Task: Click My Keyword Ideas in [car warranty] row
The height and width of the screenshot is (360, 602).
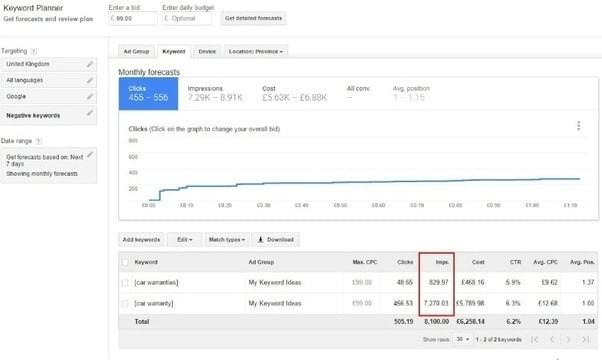Action: pos(275,304)
